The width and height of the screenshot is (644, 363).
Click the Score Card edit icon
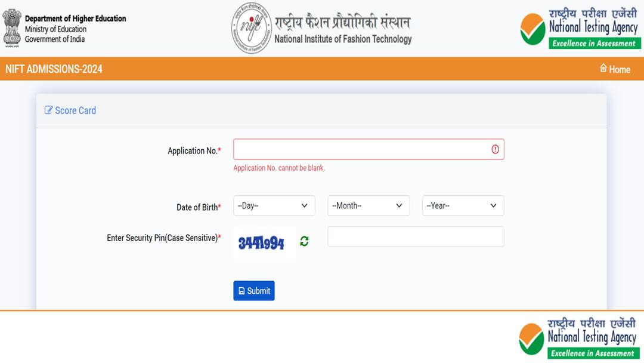48,110
